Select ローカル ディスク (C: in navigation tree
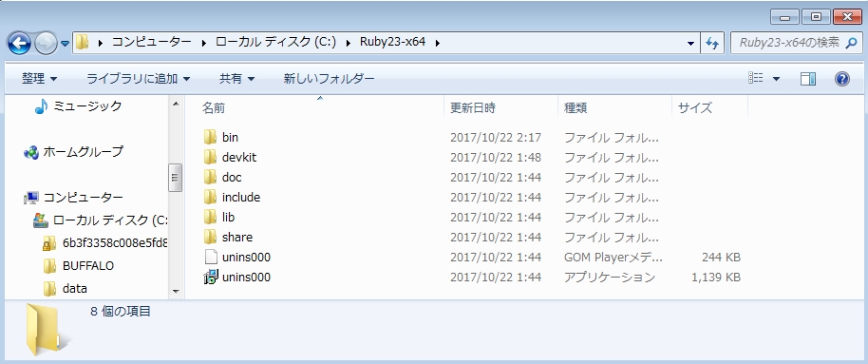This screenshot has width=868, height=364. [110, 220]
